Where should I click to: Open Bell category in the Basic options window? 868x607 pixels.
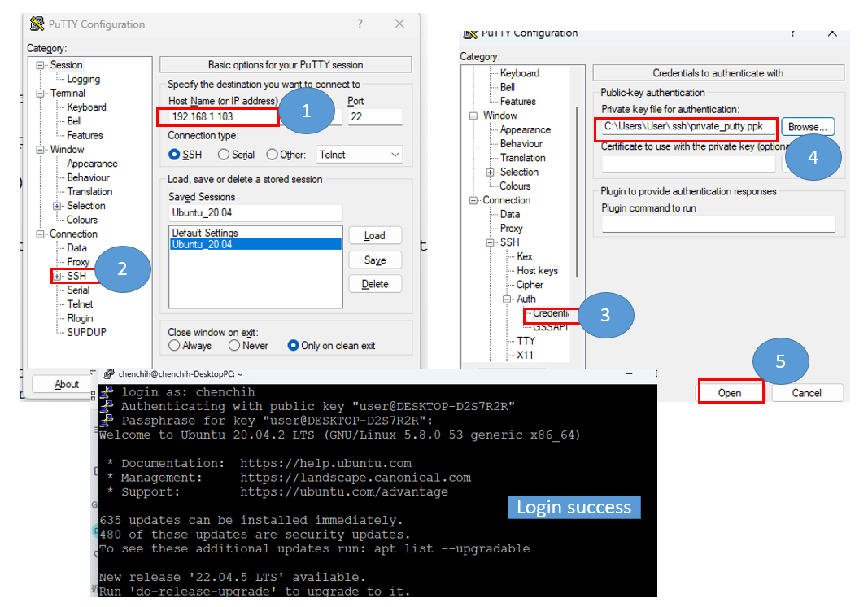[x=74, y=121]
